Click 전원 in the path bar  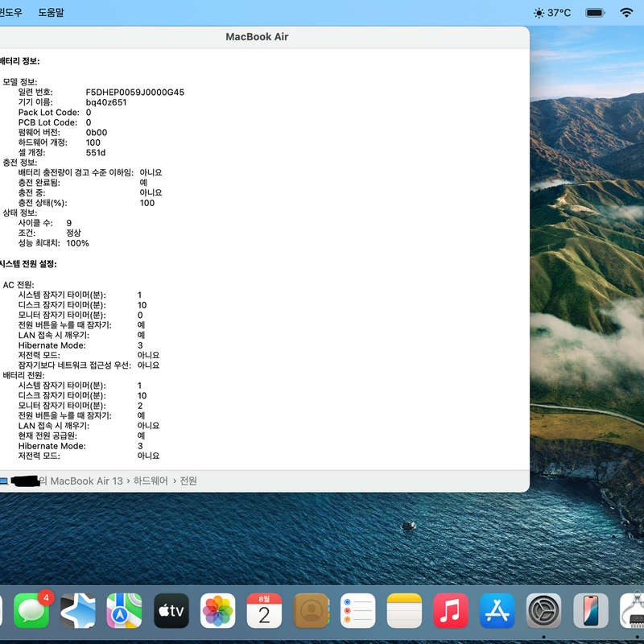188,481
